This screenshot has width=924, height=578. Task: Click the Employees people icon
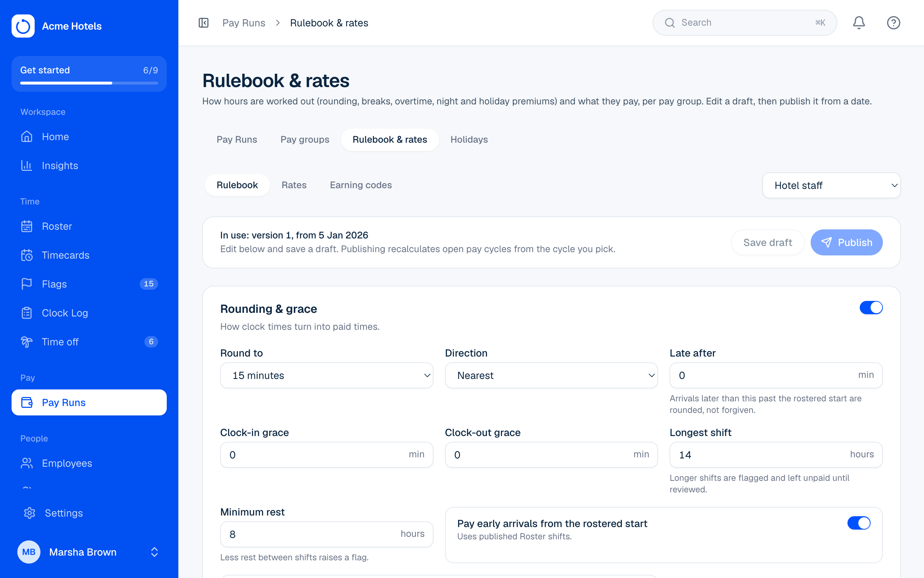pyautogui.click(x=27, y=463)
